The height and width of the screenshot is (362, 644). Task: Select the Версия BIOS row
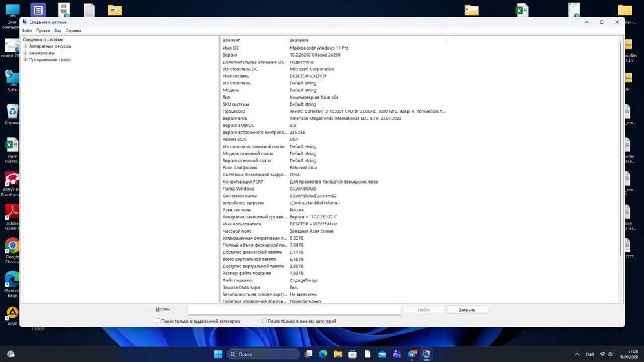334,119
